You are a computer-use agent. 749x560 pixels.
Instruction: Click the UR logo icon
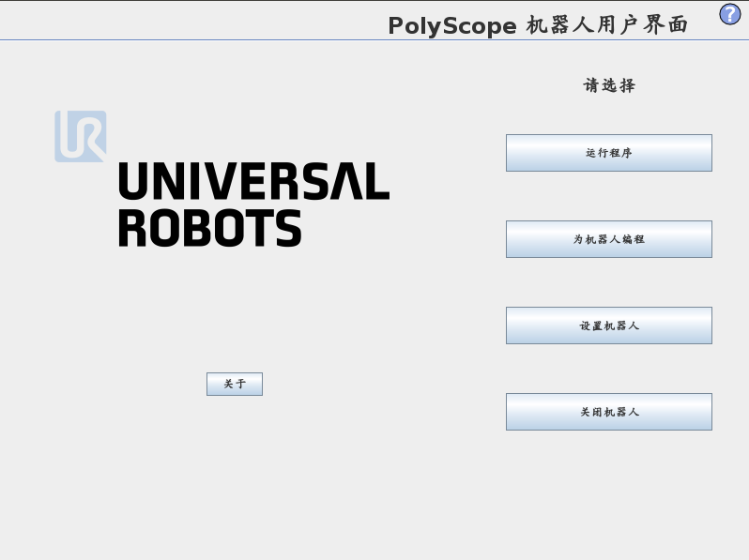81,137
